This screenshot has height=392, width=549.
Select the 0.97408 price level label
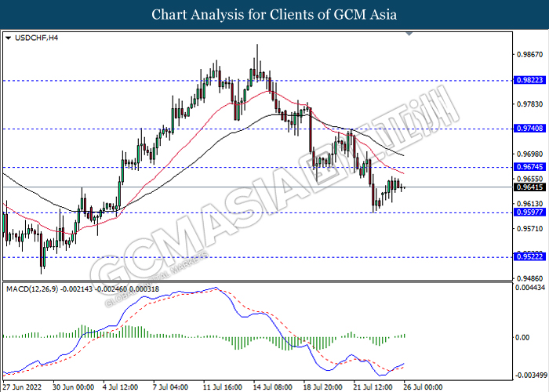coord(529,129)
